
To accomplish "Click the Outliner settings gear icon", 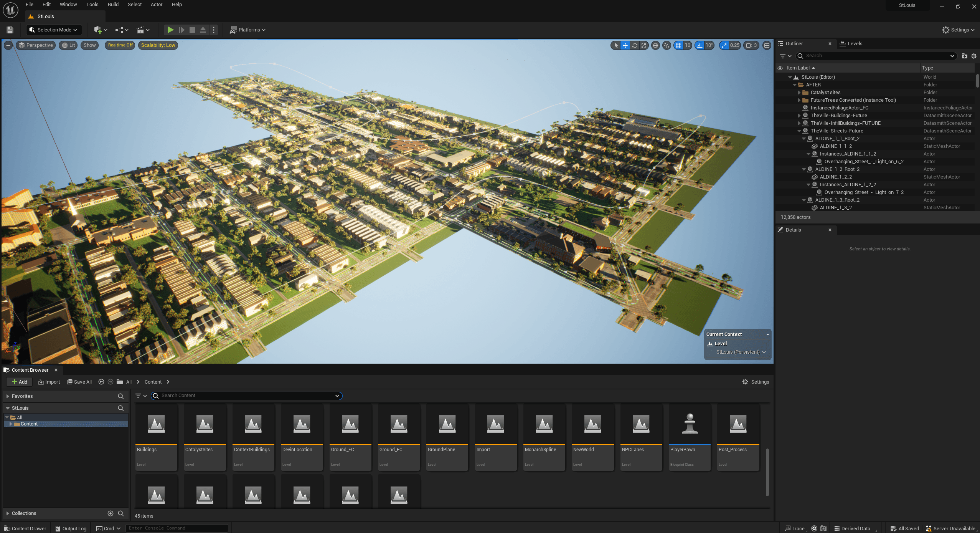I will [974, 56].
